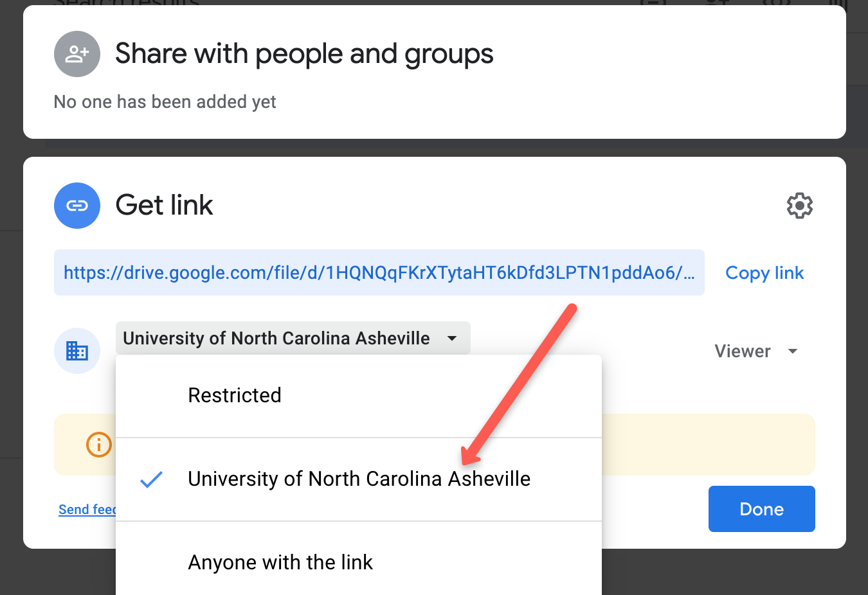868x595 pixels.
Task: Select the Restricted option
Action: tap(235, 396)
